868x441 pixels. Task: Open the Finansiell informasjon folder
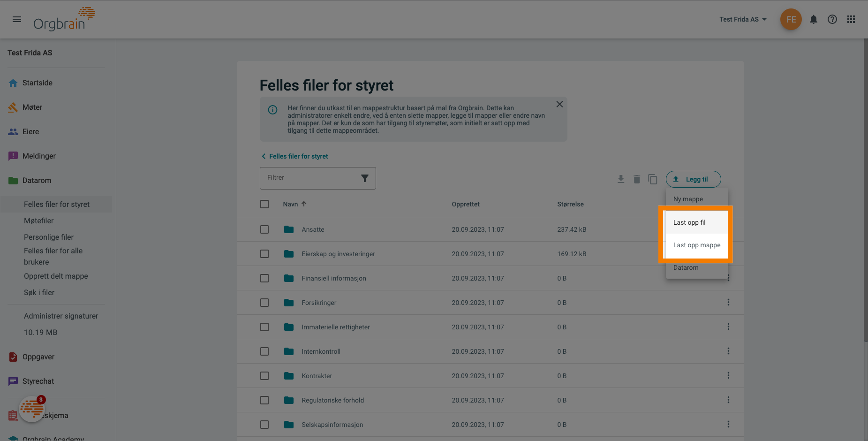tap(334, 278)
